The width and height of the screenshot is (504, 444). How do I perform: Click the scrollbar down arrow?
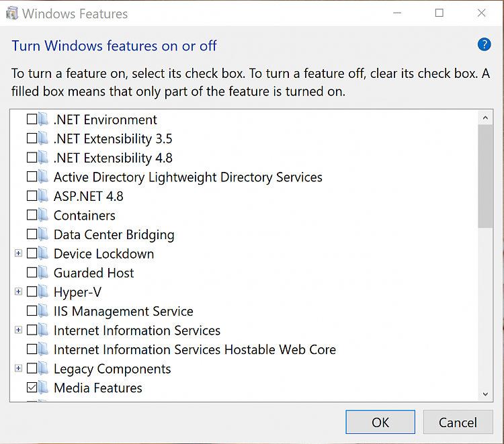[485, 394]
